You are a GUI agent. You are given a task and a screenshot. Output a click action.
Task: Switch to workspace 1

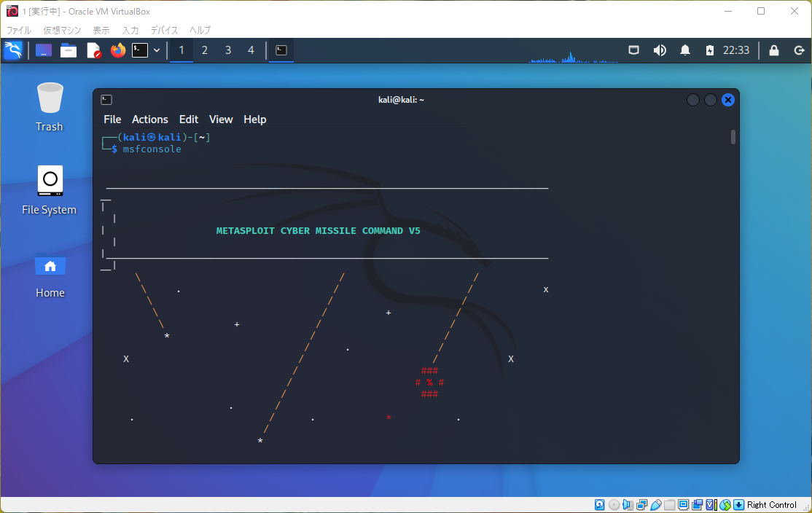181,50
